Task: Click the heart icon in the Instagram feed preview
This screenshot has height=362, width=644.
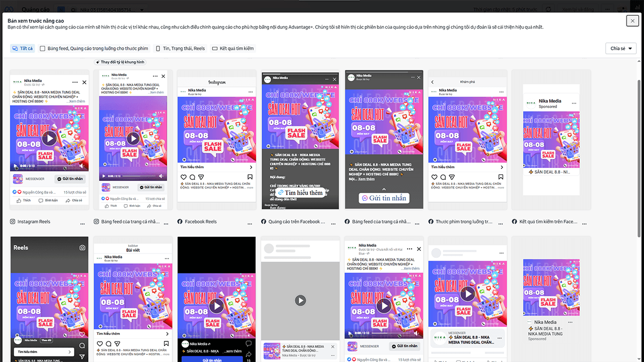Action: click(x=184, y=177)
